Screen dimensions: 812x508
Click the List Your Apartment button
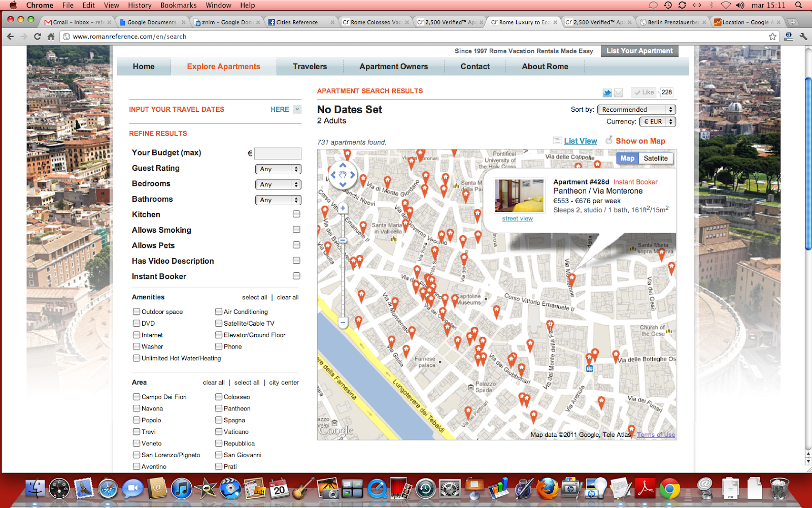(639, 51)
